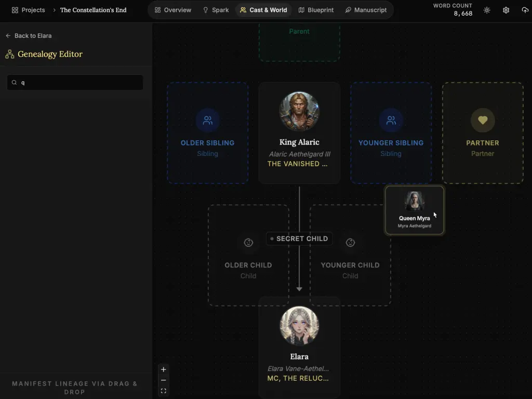This screenshot has width=532, height=399.
Task: Click the Younger Sibling people icon
Action: pyautogui.click(x=391, y=121)
